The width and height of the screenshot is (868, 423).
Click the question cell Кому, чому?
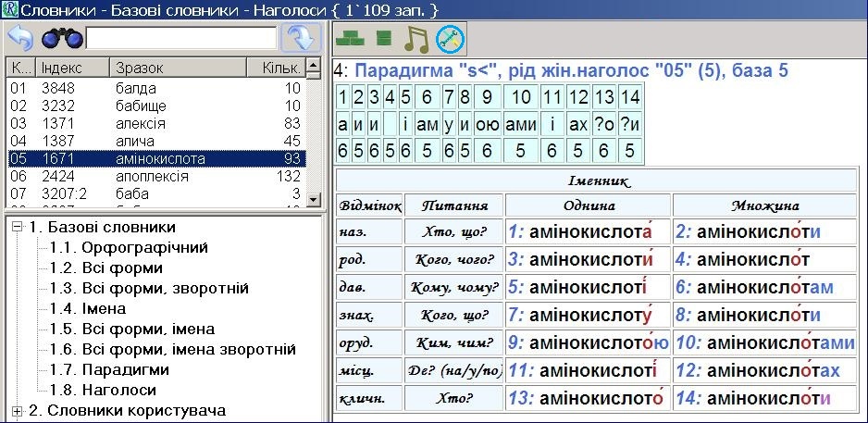[454, 287]
